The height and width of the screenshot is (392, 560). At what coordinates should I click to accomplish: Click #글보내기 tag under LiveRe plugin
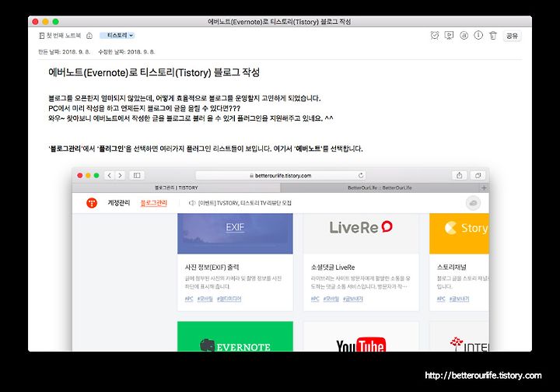(x=353, y=299)
